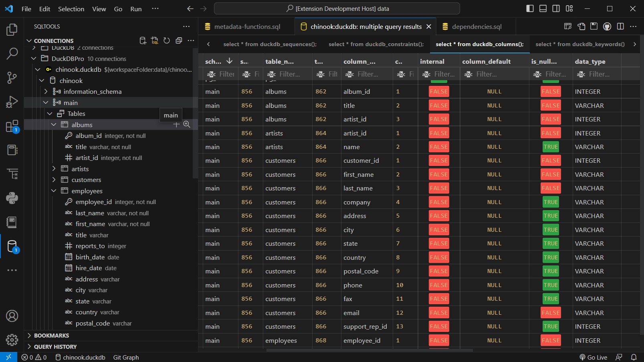Open the Accounts icon in activity bar
This screenshot has height=362, width=644.
click(x=12, y=316)
